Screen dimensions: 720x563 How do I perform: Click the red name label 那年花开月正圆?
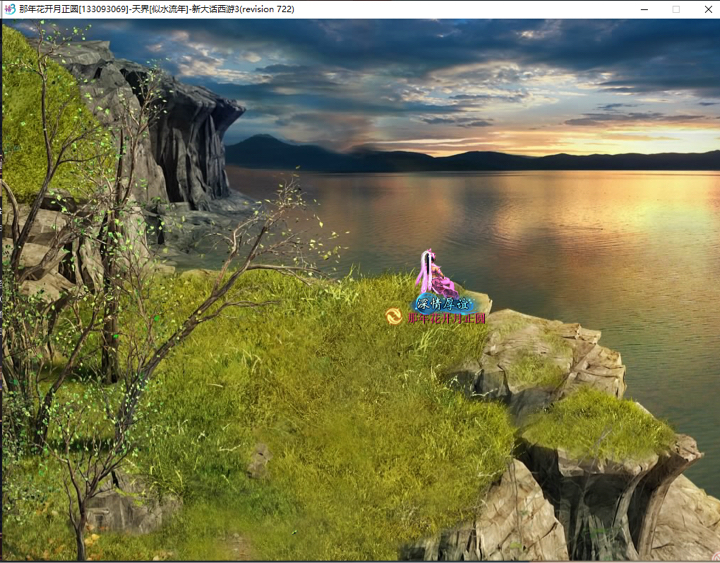tap(447, 318)
